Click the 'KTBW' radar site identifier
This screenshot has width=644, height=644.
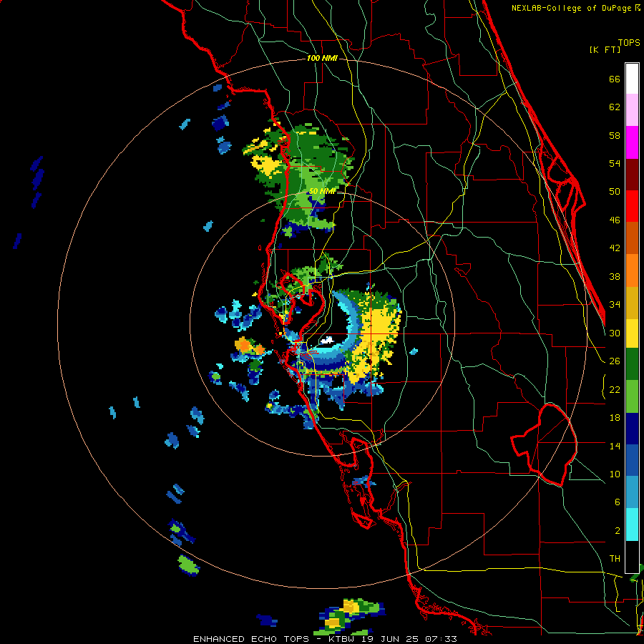pos(341,639)
